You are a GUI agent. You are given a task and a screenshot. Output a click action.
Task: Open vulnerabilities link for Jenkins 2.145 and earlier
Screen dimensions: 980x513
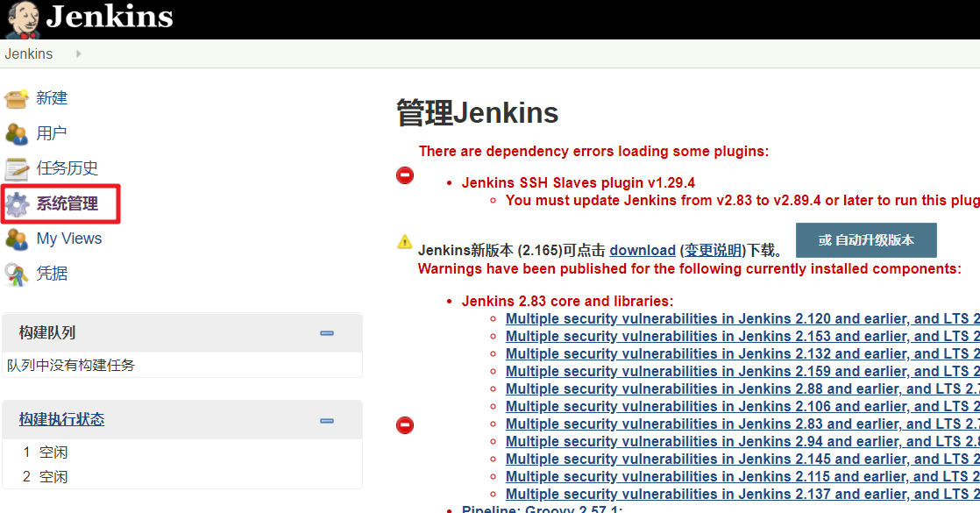(742, 459)
